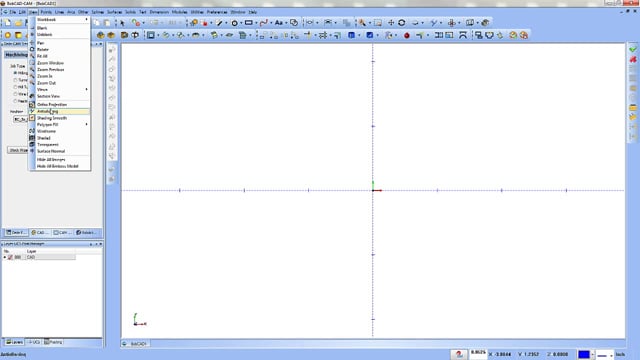Click the 0.0625 value in the status bar
Image resolution: width=640 pixels, height=360 pixels.
478,352
